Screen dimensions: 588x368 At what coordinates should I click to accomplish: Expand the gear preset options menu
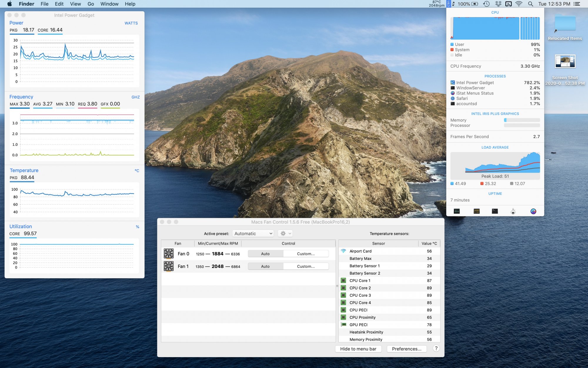285,233
